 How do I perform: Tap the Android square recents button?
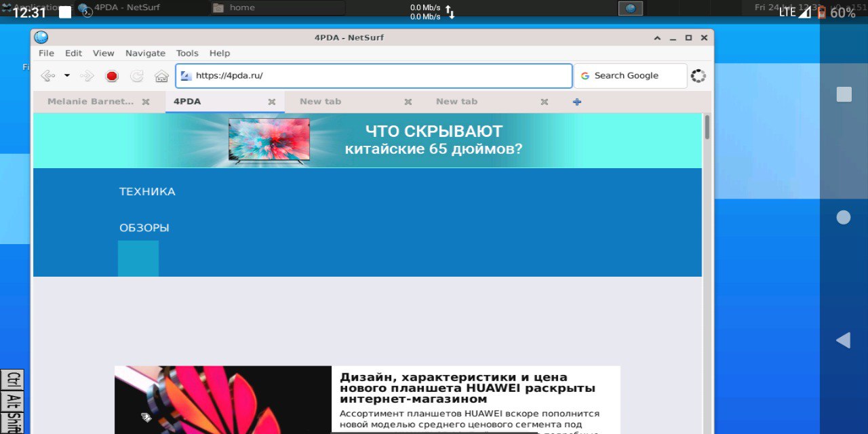point(844,94)
